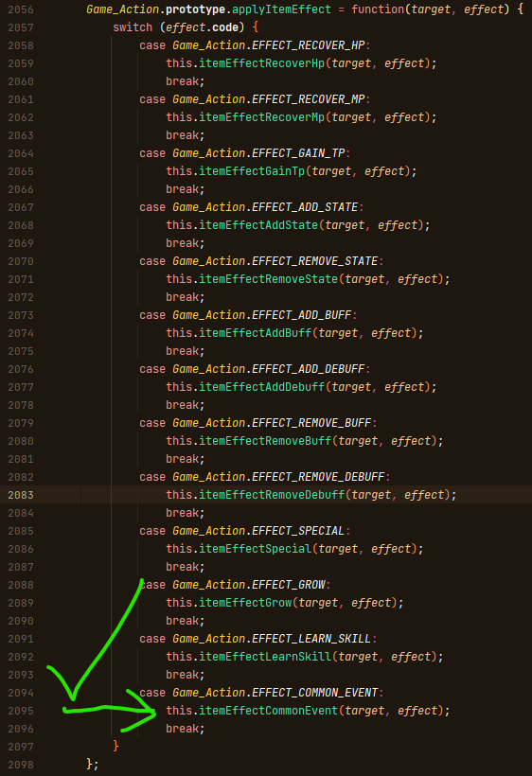Click the itemEffectLearnSkill method call
The width and height of the screenshot is (532, 776).
click(x=265, y=657)
